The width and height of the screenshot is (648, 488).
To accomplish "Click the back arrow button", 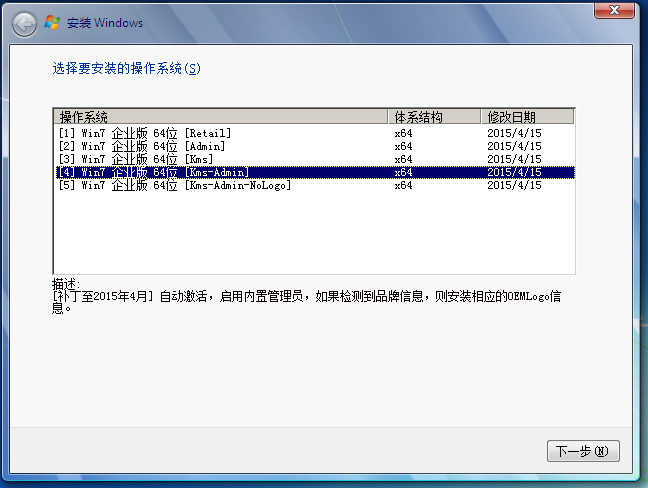I will [23, 22].
